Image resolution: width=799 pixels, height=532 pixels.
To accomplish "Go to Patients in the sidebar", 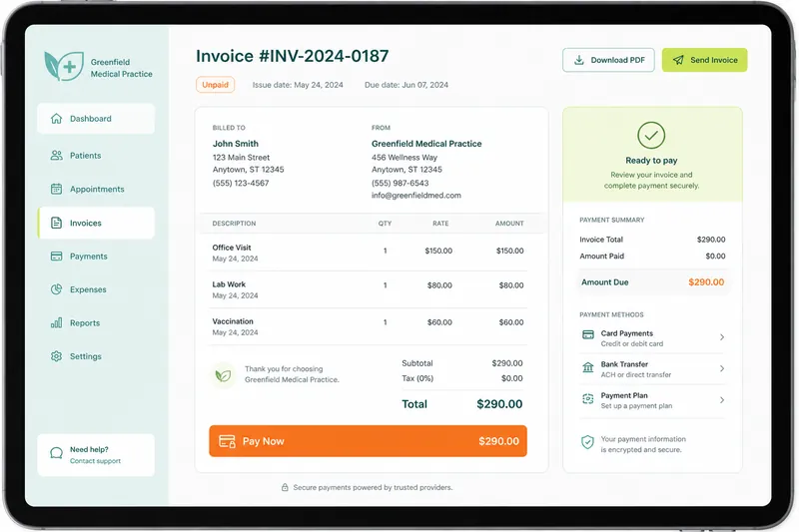I will click(96, 156).
